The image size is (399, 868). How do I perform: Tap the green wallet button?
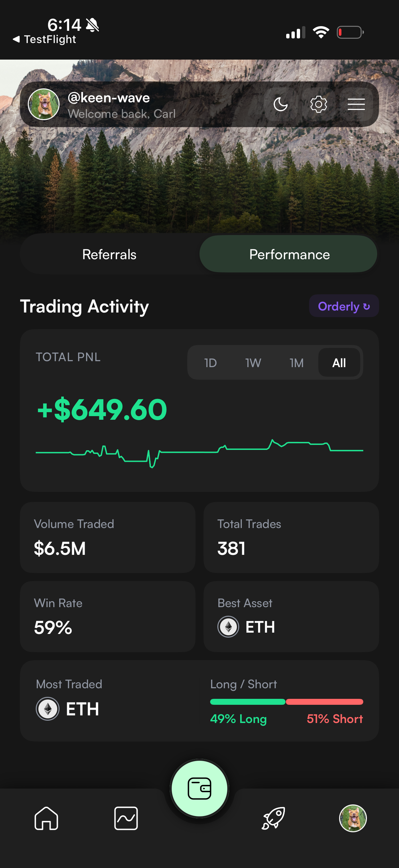click(x=199, y=789)
